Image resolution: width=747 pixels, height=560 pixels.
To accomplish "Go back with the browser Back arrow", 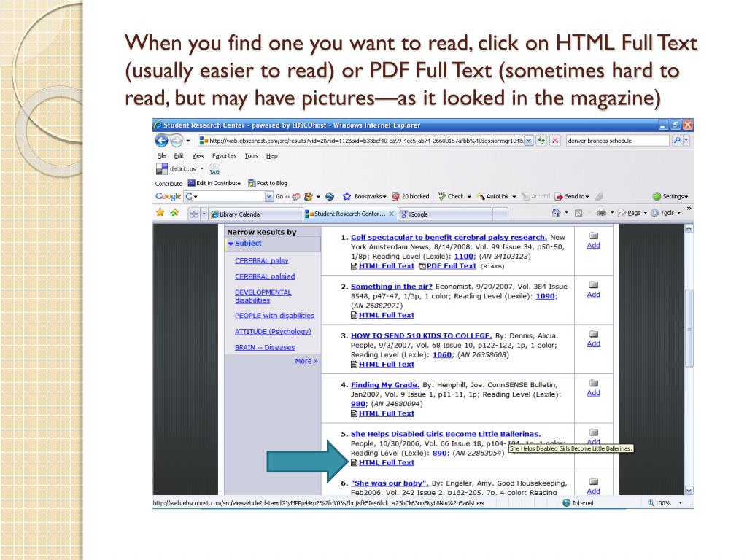I will tap(161, 141).
